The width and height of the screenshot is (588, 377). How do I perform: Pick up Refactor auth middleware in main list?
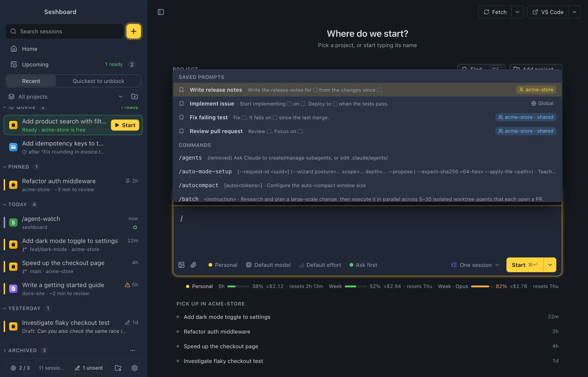pyautogui.click(x=367, y=331)
